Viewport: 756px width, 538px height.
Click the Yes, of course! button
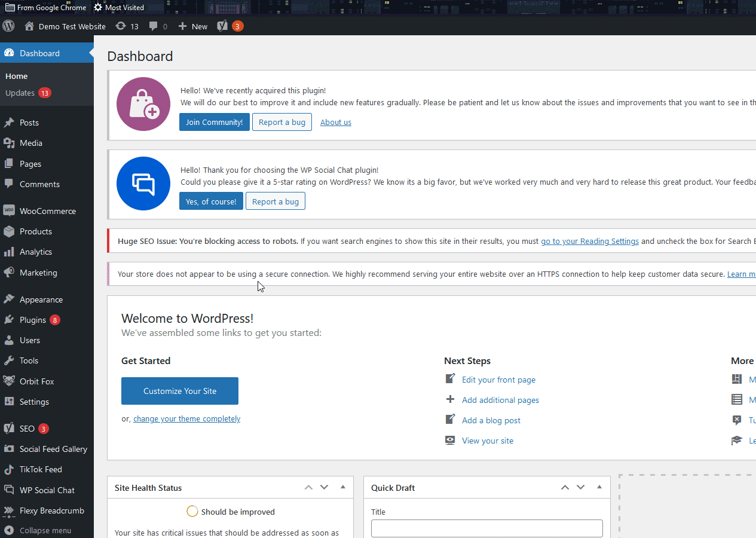211,201
